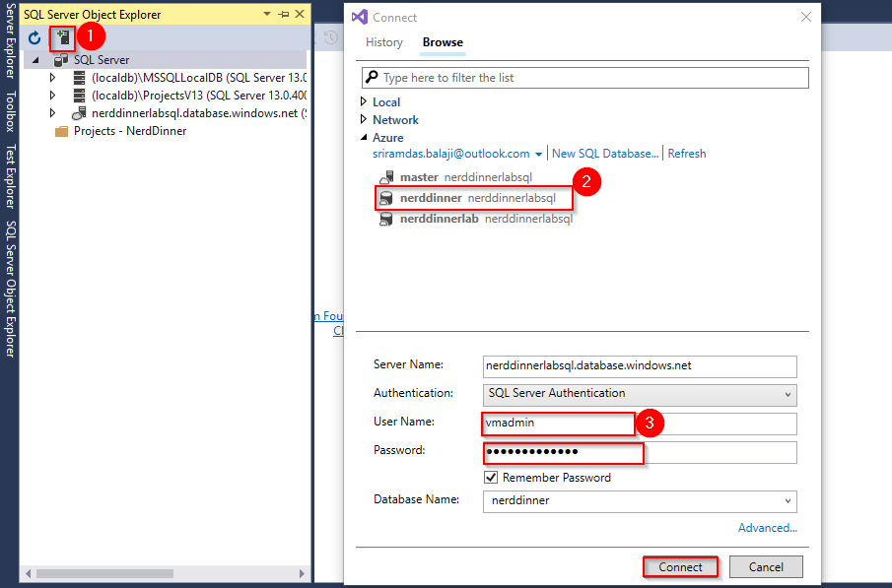Click the Azure server icon for nerddinnerlabsql.database.windows.net
Image resolution: width=892 pixels, height=588 pixels.
(79, 113)
